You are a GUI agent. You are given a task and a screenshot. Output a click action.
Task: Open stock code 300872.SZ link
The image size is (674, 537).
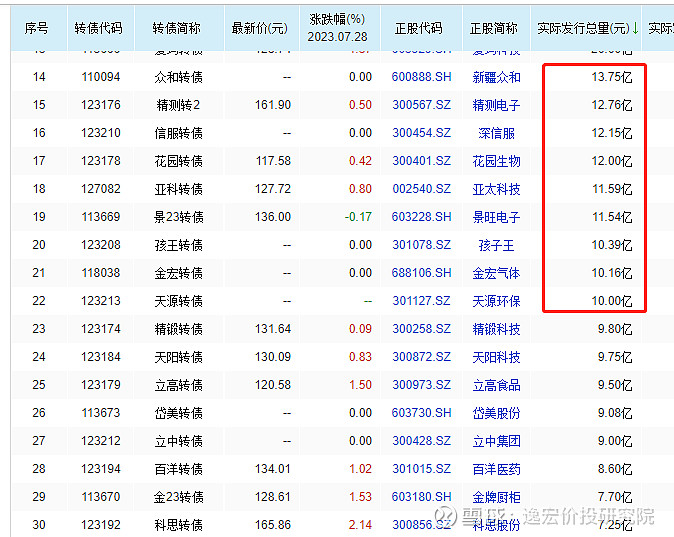tap(421, 357)
